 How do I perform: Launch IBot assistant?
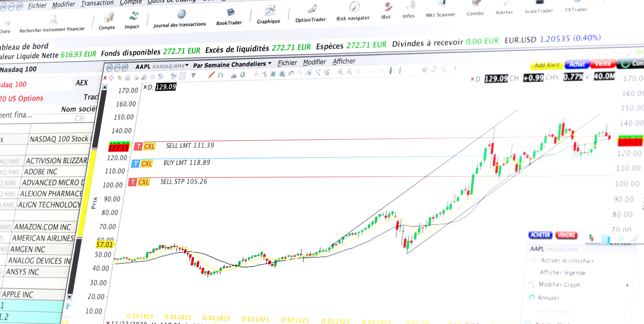[x=386, y=11]
